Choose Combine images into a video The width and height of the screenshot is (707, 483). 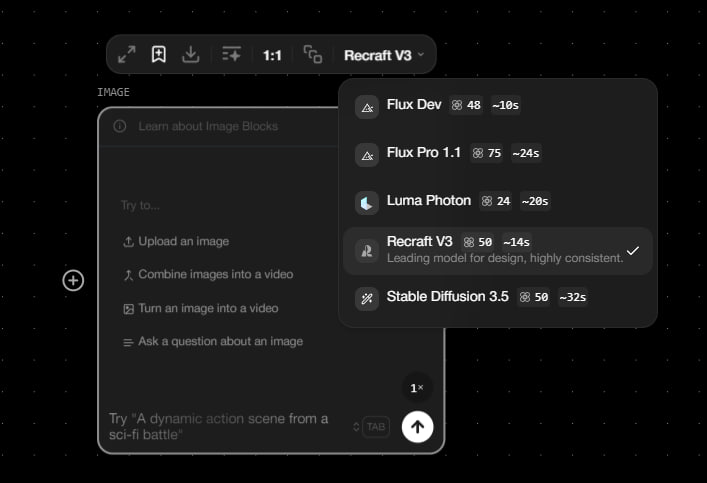coord(208,275)
